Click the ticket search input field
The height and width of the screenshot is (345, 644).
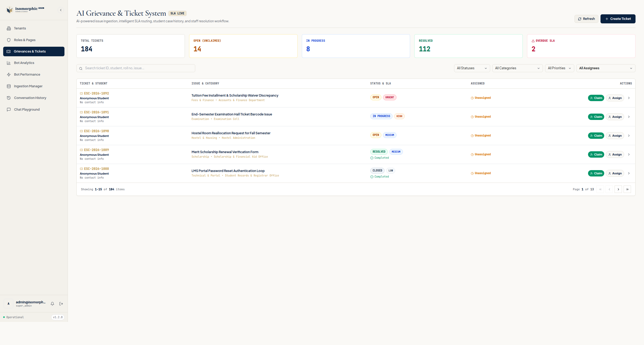136,68
